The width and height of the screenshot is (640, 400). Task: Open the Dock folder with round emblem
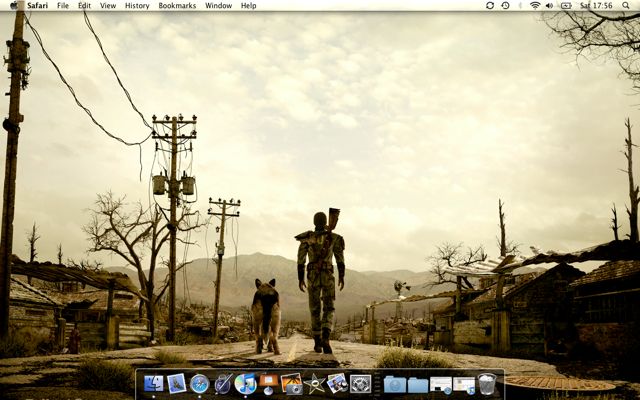(x=395, y=384)
